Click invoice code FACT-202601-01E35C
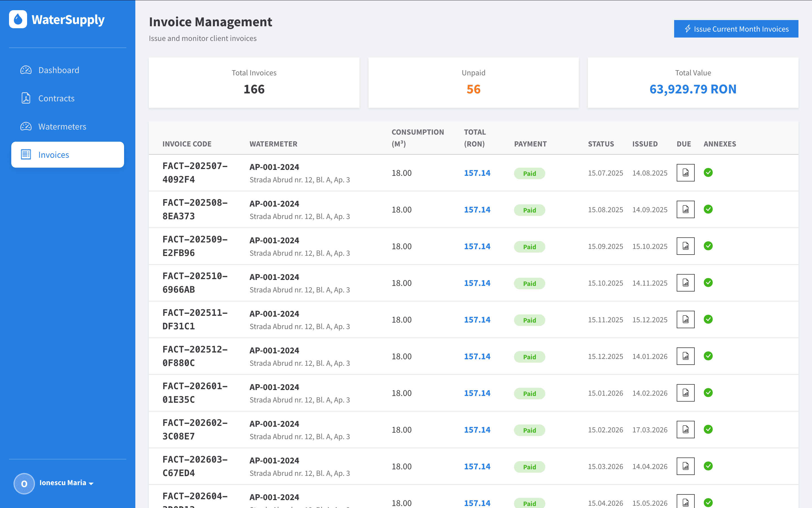This screenshot has width=812, height=508. pyautogui.click(x=195, y=393)
